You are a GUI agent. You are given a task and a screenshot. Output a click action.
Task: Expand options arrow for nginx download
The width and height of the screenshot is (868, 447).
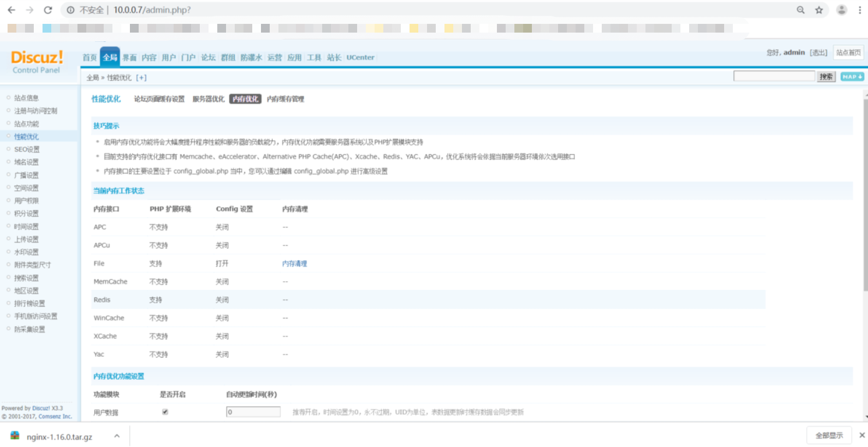point(117,436)
